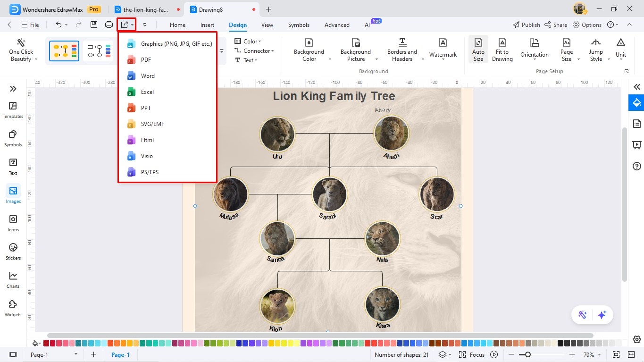Click the fit page icon in status bar
Screen dimensions: 644x362
pos(616,354)
